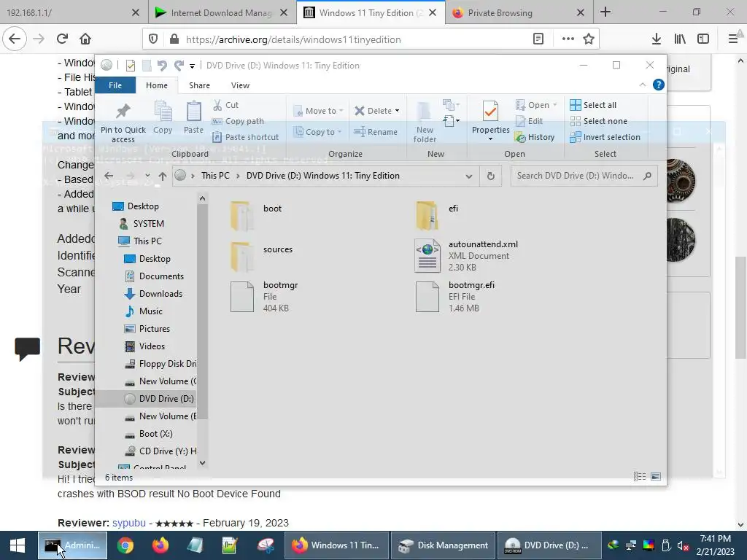
Task: Reload the Firefox page
Action: tap(62, 39)
